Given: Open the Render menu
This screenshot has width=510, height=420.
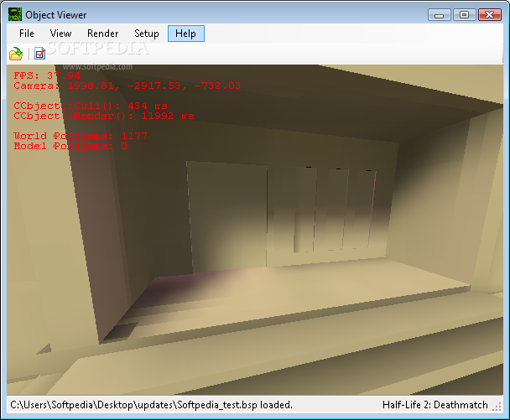Looking at the screenshot, I should (103, 34).
